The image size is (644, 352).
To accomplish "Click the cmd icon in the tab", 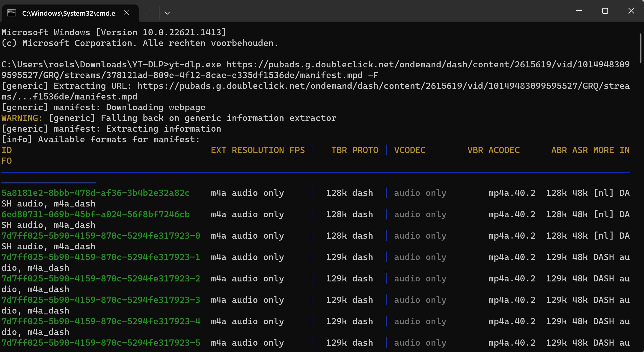I will pos(11,13).
